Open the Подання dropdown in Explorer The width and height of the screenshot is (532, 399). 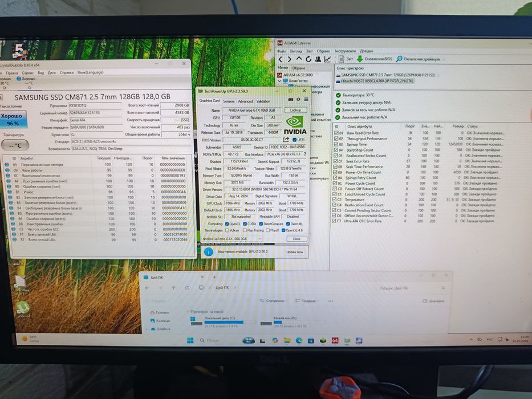click(x=306, y=301)
